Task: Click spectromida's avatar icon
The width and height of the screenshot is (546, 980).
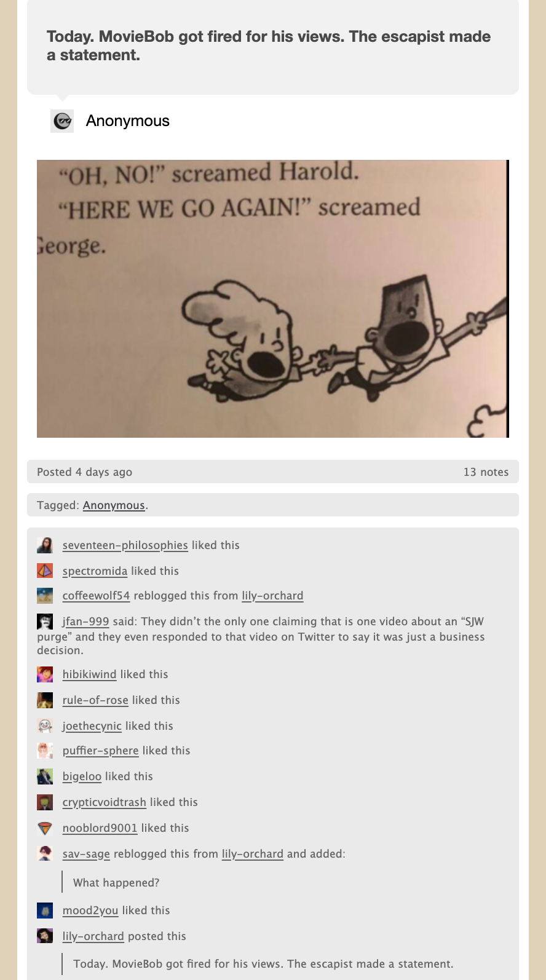Action: 45,571
